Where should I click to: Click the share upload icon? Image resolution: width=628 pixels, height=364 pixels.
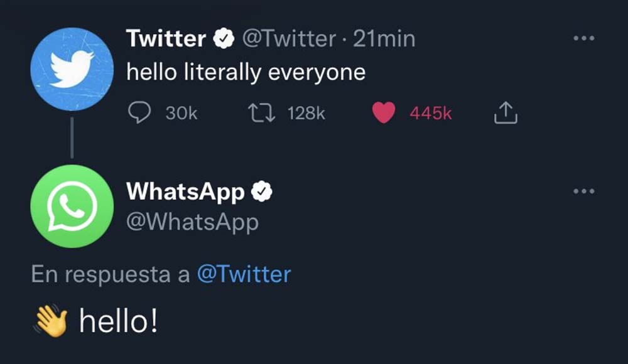click(506, 112)
